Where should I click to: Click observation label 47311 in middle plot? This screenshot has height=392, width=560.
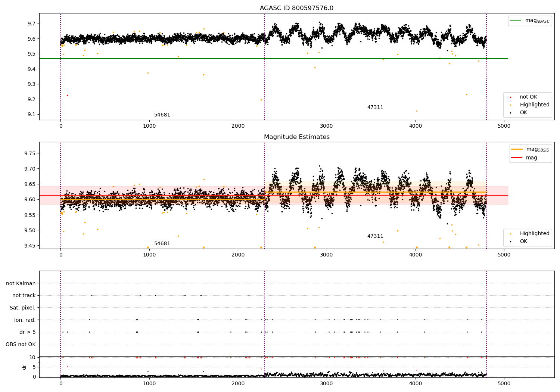[375, 236]
